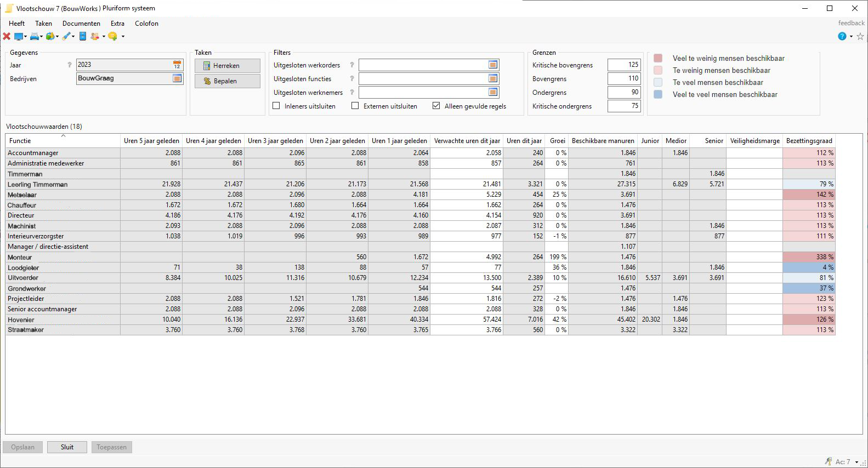Open the Uitgesloten functies list selector
868x468 pixels.
coord(493,78)
